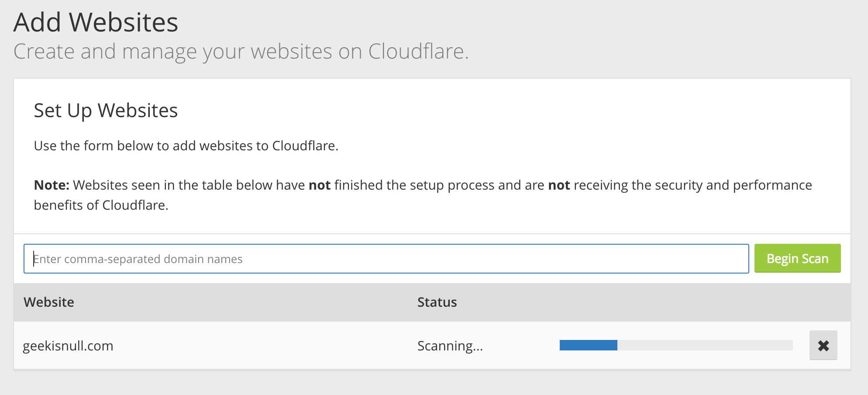Remove geekisnull.com with the X icon

(823, 345)
